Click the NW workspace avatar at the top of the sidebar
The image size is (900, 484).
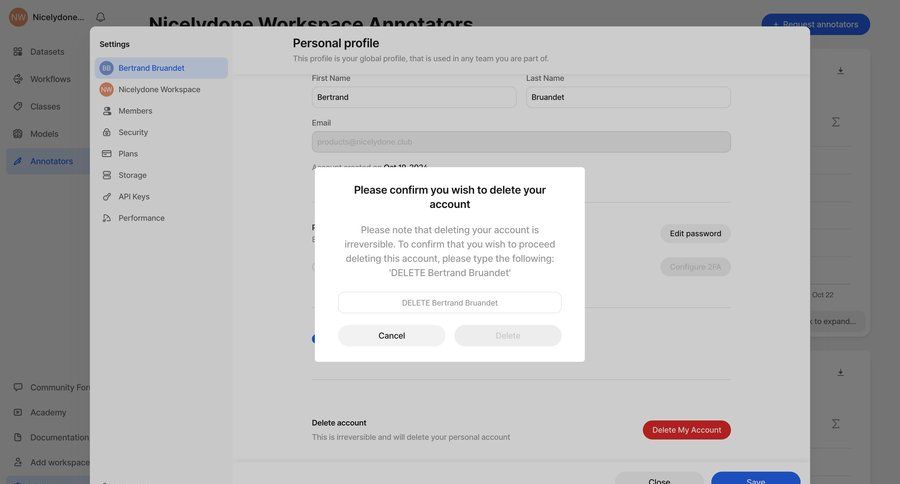point(18,17)
